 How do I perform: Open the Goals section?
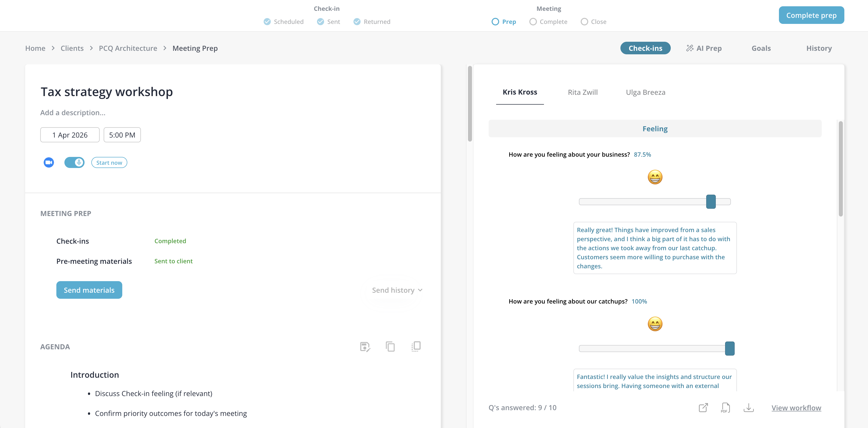(761, 48)
